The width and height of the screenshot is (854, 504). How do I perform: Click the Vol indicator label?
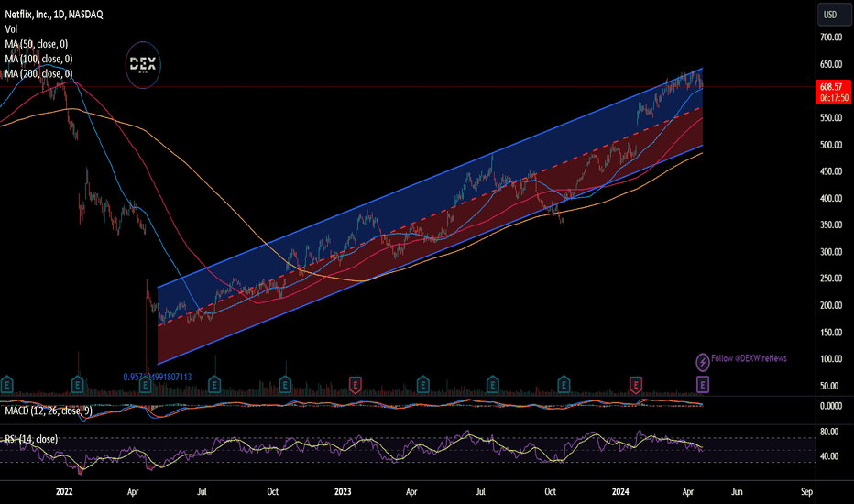point(11,29)
